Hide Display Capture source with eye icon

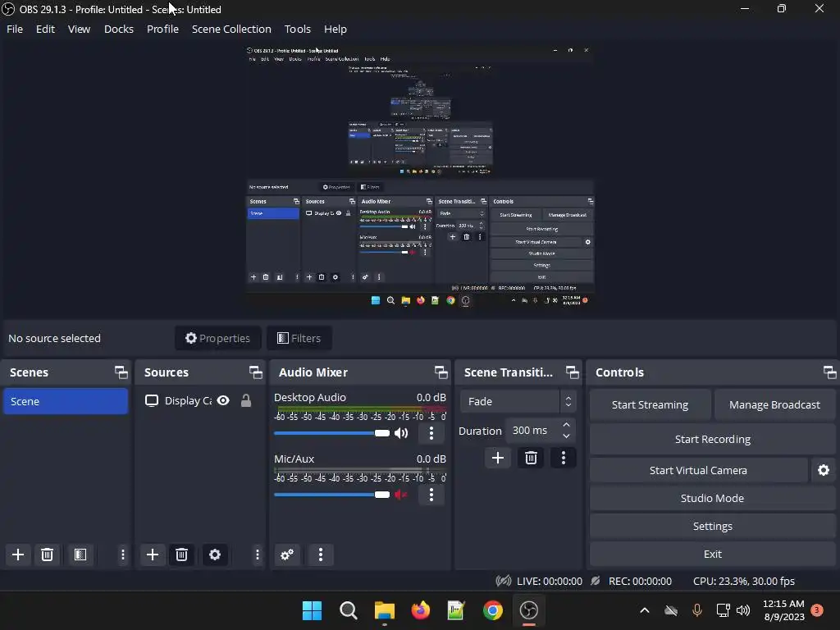click(x=223, y=400)
